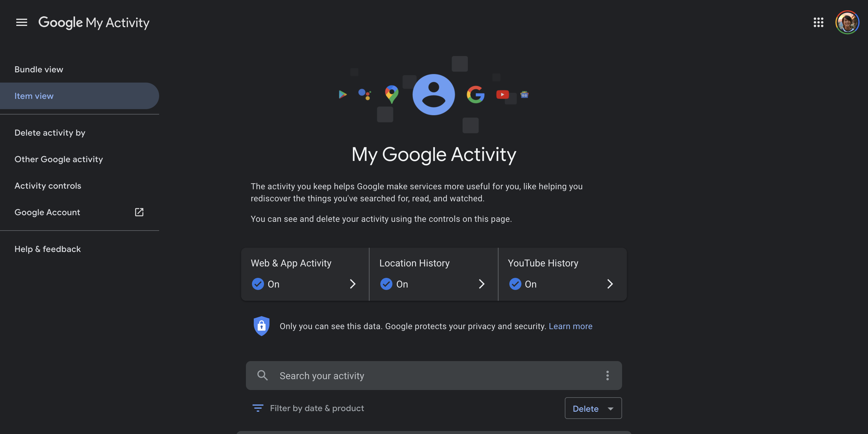Expand the Location History details
This screenshot has width=868, height=434.
481,284
